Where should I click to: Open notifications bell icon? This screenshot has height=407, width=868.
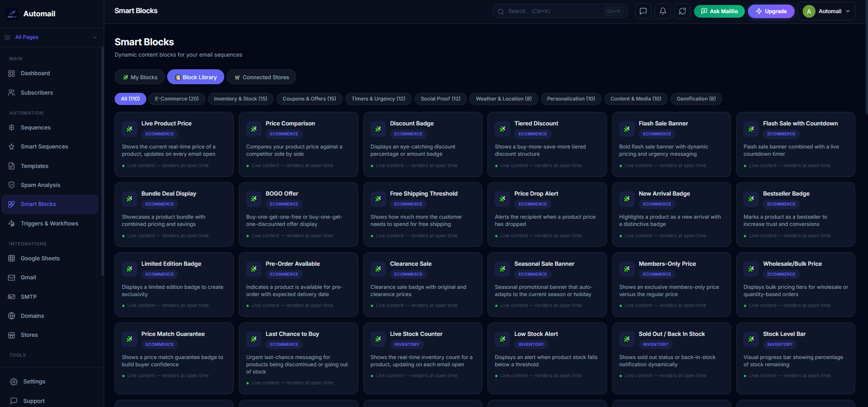663,11
